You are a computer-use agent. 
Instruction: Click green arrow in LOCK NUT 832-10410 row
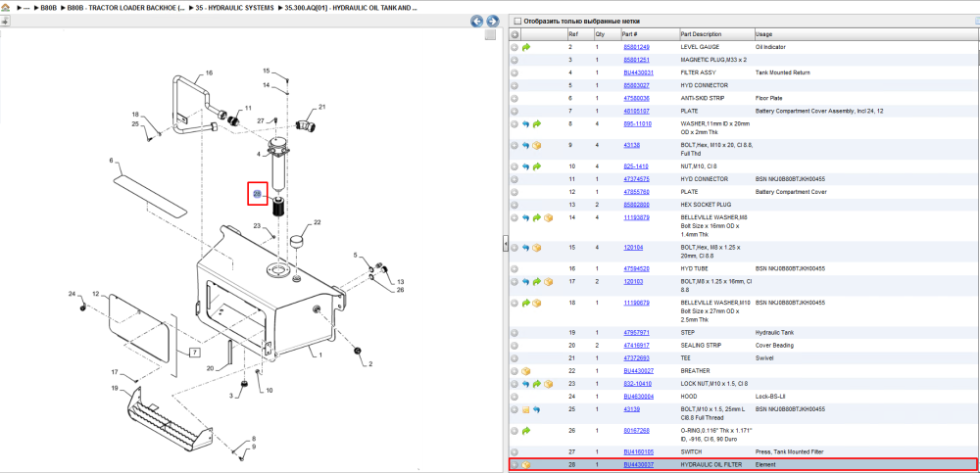click(537, 384)
